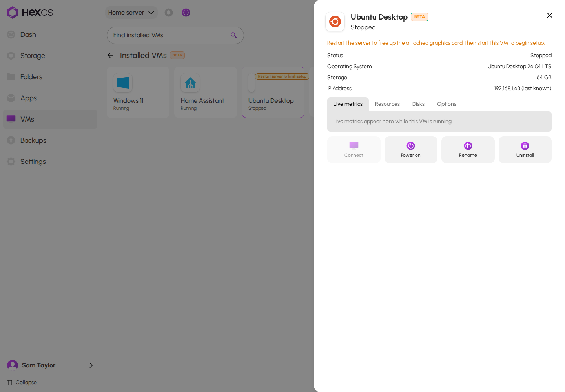Click the Ubuntu logo in details panel
This screenshot has height=392, width=565.
coord(335,22)
